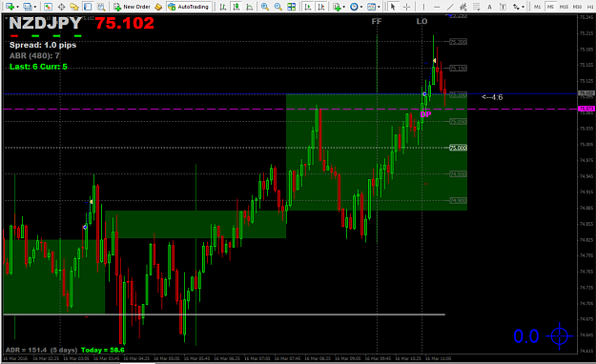Image resolution: width=596 pixels, height=364 pixels.
Task: Click the Today = 58.6 text
Action: click(103, 350)
